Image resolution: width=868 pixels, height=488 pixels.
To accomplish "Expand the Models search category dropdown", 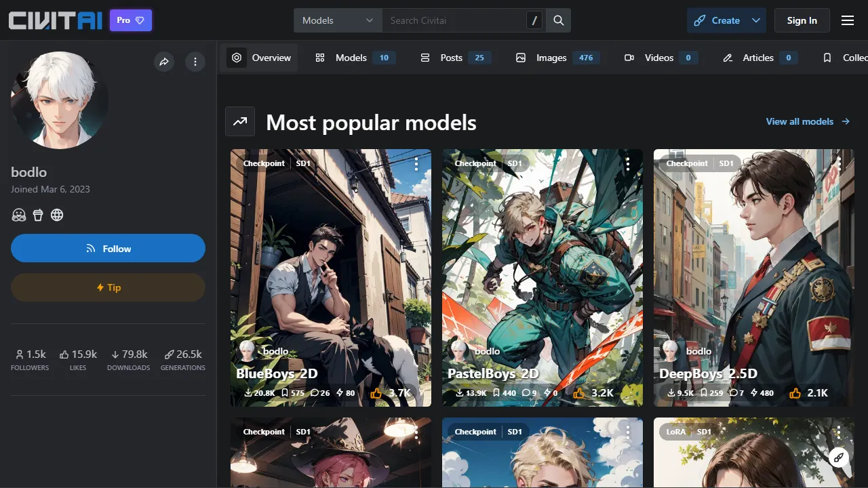I will click(338, 20).
